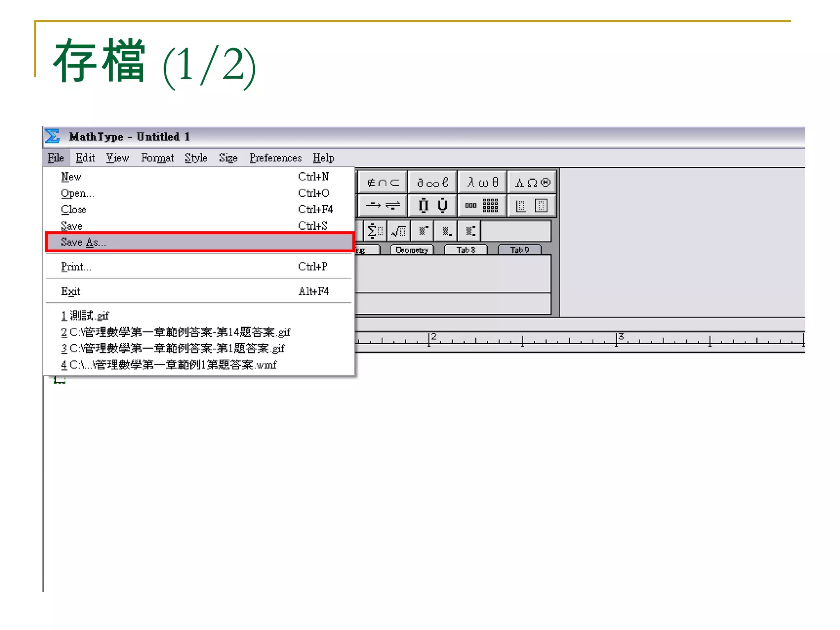Open the boxes templates palette
The height and width of the screenshot is (630, 840).
point(532,205)
